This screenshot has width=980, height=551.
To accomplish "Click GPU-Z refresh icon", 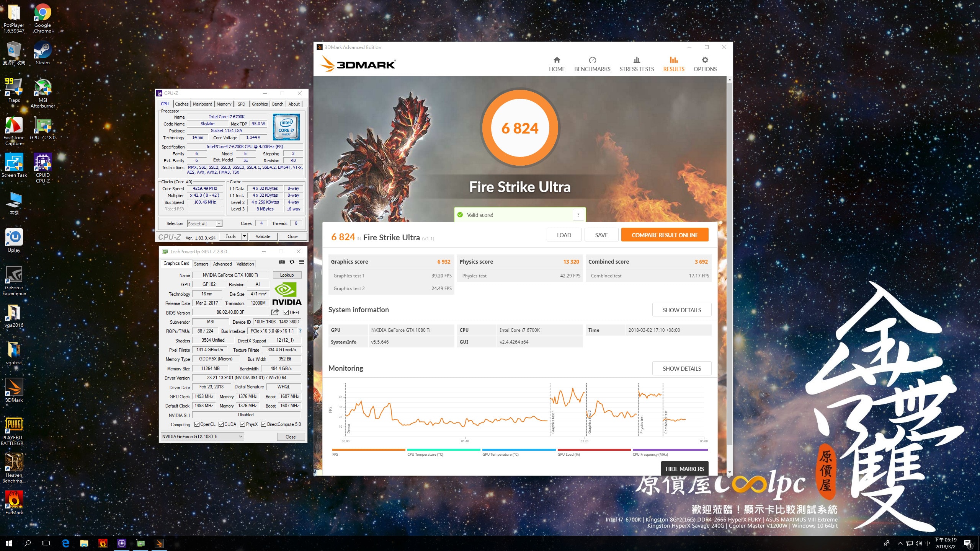I will (x=292, y=262).
